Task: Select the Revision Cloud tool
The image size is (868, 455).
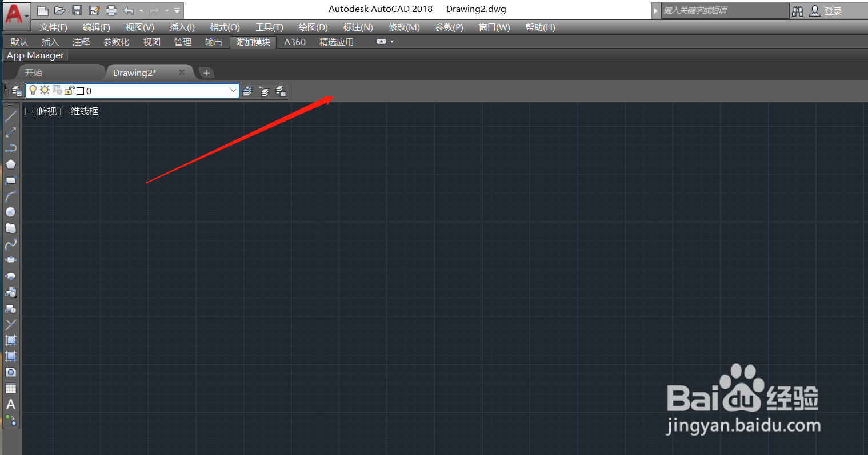Action: (10, 228)
